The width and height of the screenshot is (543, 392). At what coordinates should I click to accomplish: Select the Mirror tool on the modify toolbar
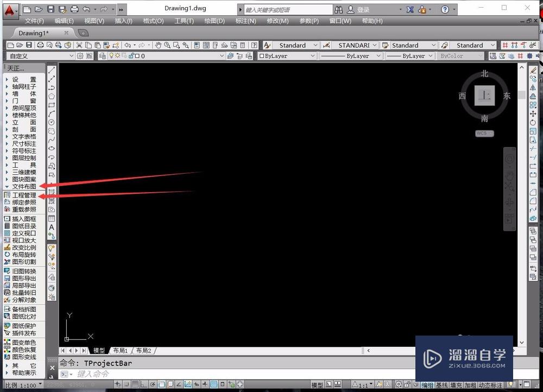click(x=533, y=87)
